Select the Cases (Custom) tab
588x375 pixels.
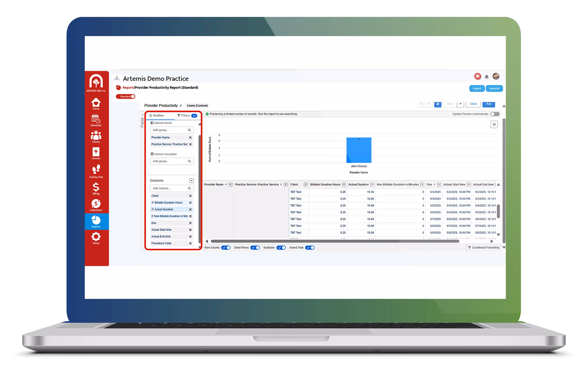click(x=197, y=105)
